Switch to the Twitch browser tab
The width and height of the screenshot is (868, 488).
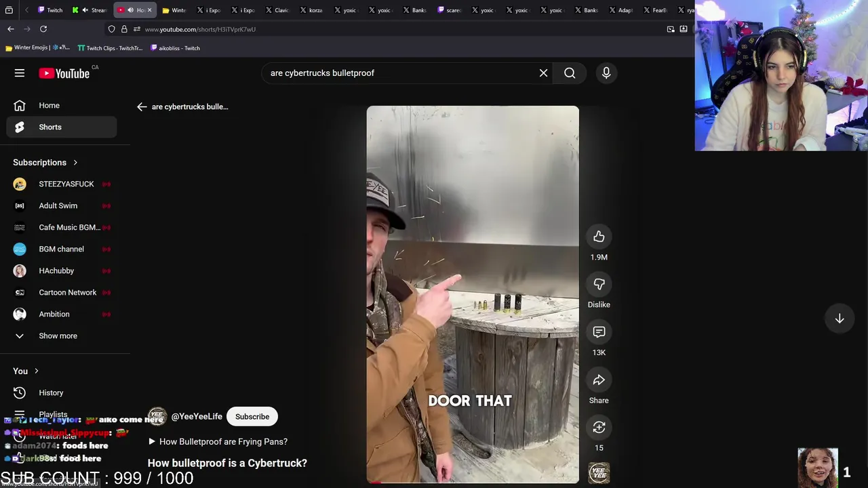pyautogui.click(x=51, y=10)
